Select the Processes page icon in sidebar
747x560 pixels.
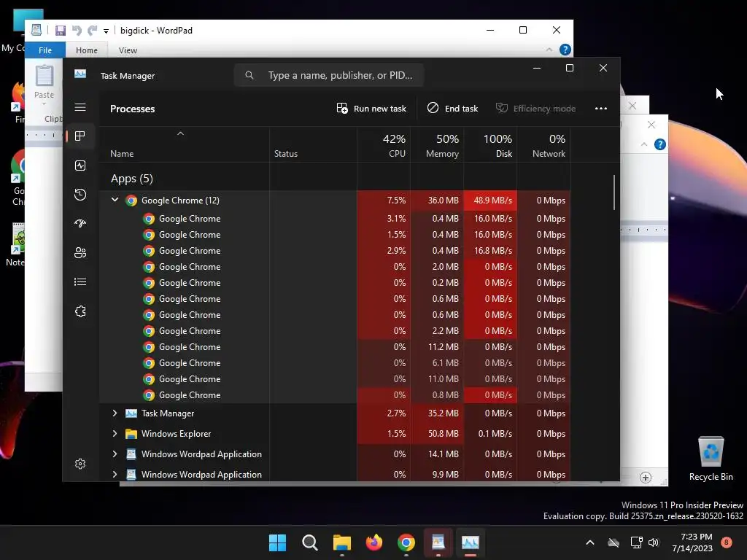80,136
